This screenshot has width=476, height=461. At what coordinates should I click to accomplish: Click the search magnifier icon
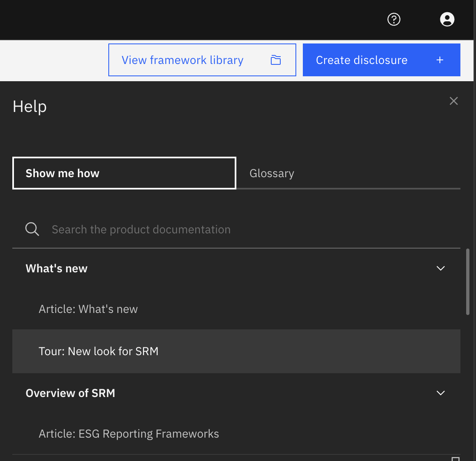point(32,229)
